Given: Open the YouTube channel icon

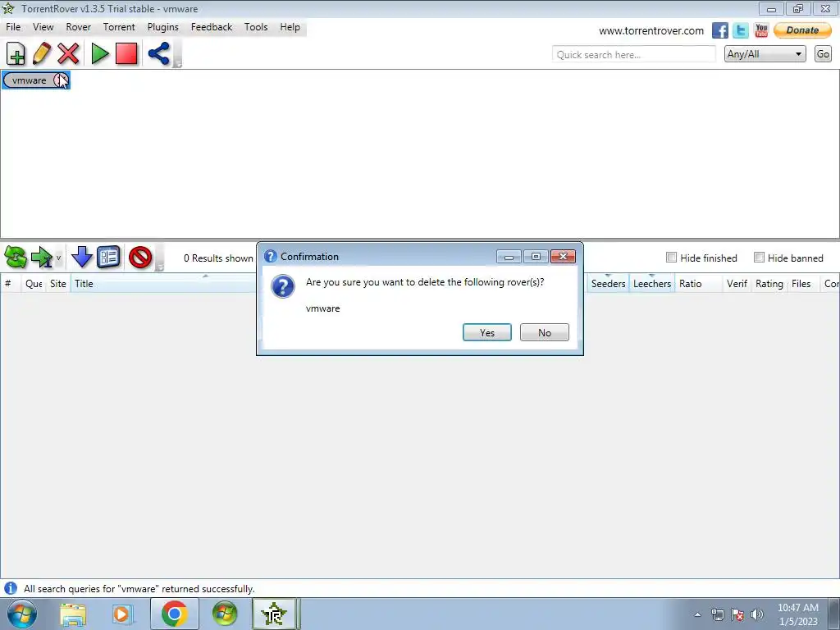Looking at the screenshot, I should point(761,30).
